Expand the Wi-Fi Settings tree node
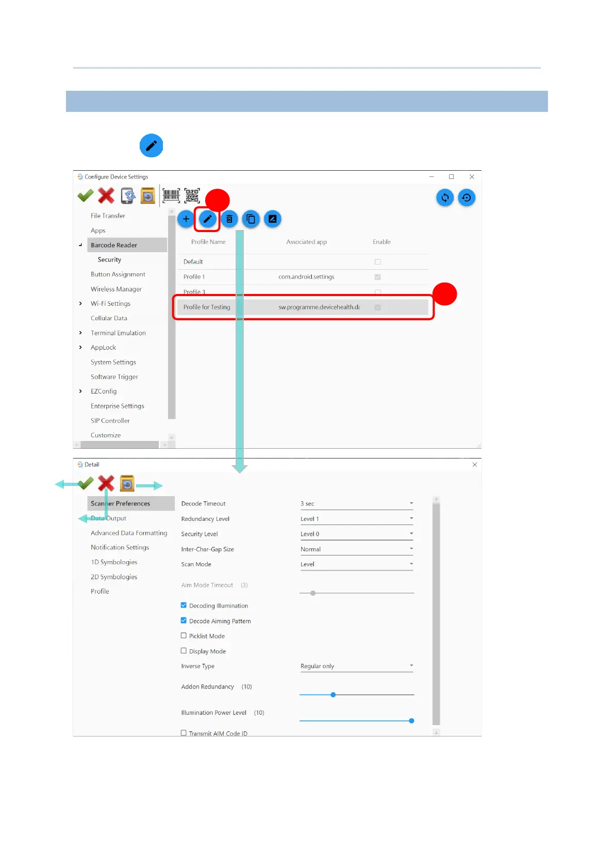Viewport: 614px width, 868px height. click(x=80, y=304)
